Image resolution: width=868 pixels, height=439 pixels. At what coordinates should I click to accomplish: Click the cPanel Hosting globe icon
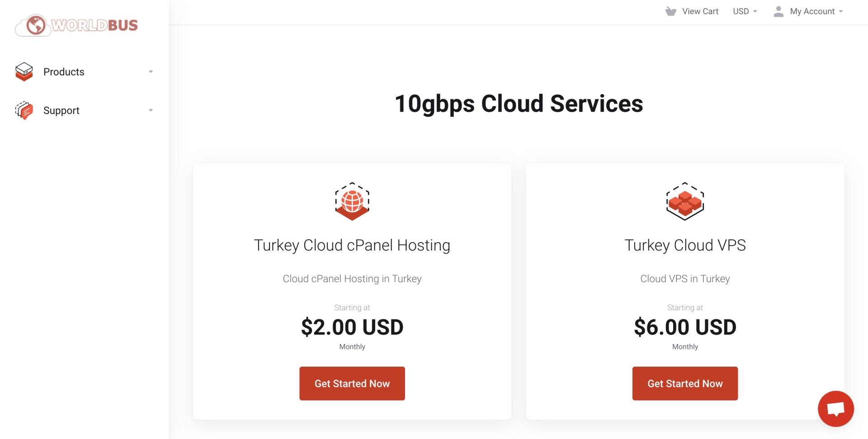point(352,201)
